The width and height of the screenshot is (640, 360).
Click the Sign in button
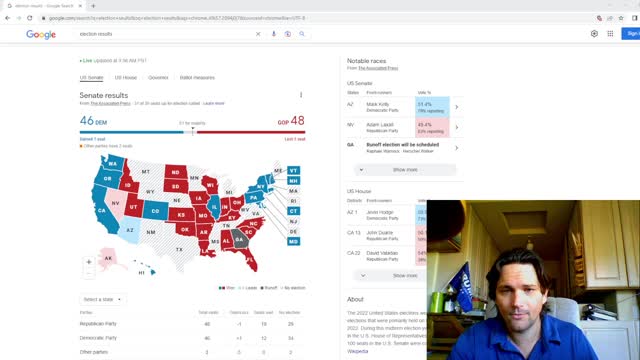(631, 33)
